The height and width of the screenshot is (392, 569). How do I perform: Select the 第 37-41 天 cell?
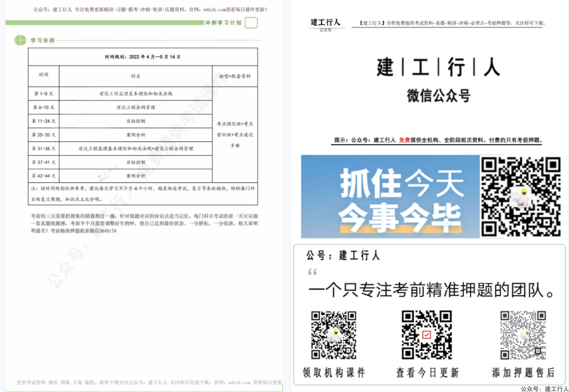click(44, 162)
